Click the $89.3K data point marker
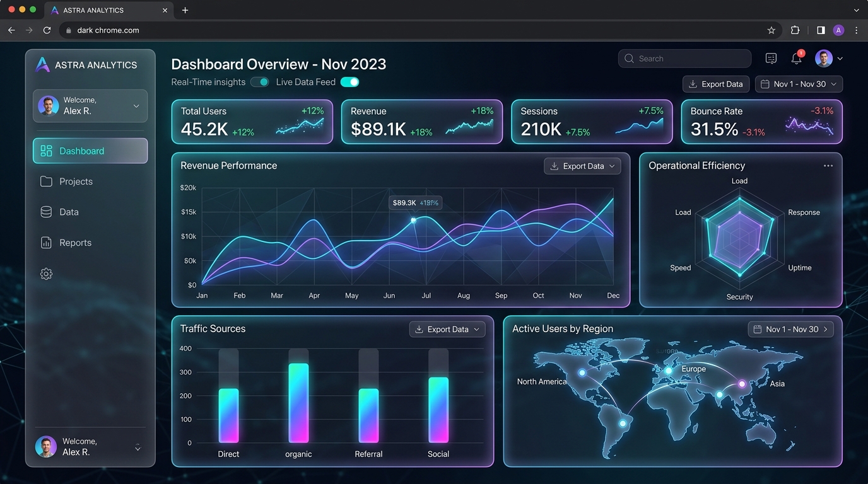The height and width of the screenshot is (484, 868). tap(414, 220)
